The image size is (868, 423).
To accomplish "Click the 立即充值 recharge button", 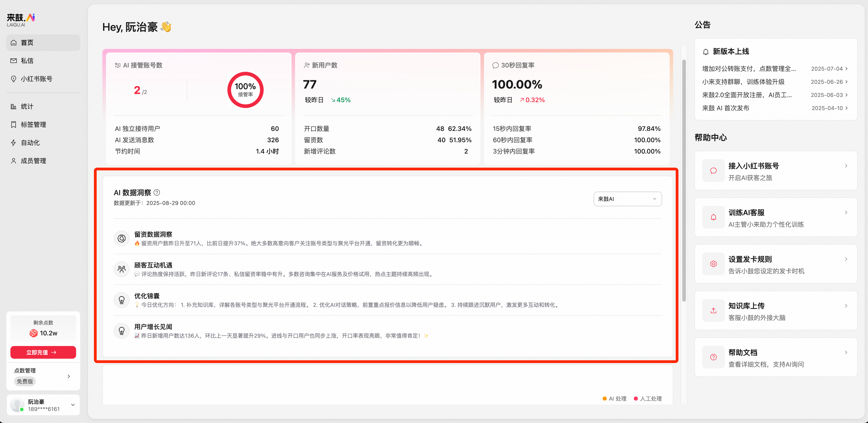I will (43, 352).
